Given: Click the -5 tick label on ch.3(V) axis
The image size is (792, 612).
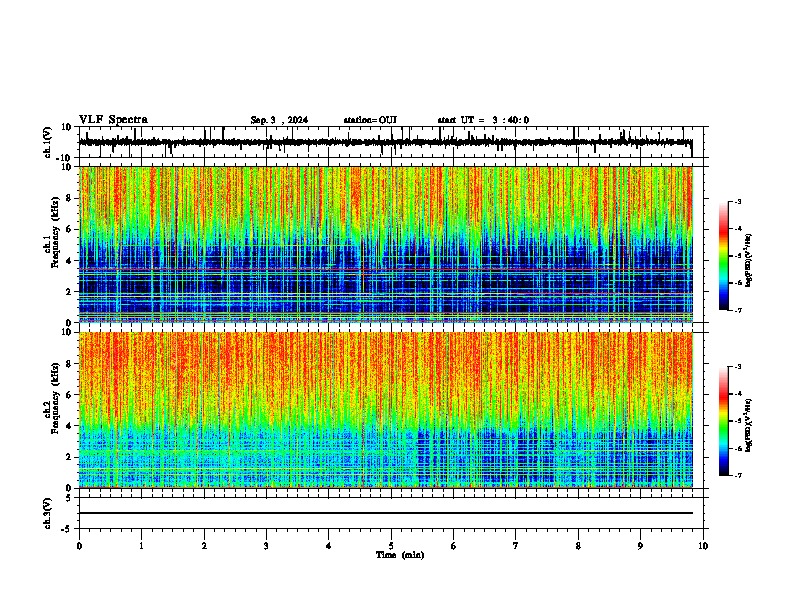Looking at the screenshot, I should coord(67,529).
